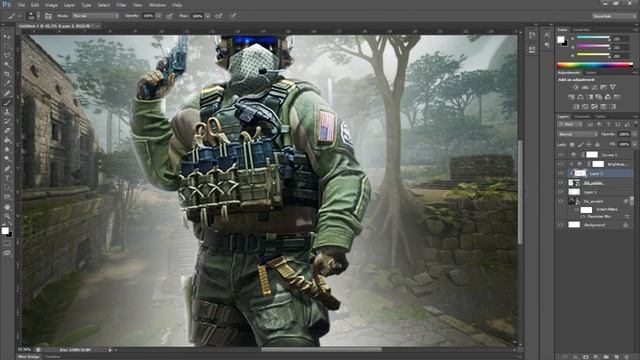The image size is (640, 360).
Task: Open the History panel icon
Action: 532,35
